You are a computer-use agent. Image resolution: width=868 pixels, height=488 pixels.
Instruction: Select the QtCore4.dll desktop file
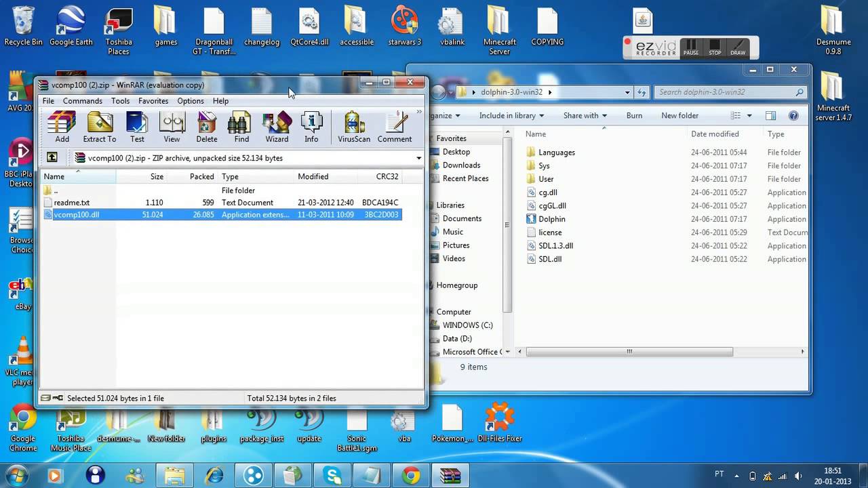tap(309, 26)
